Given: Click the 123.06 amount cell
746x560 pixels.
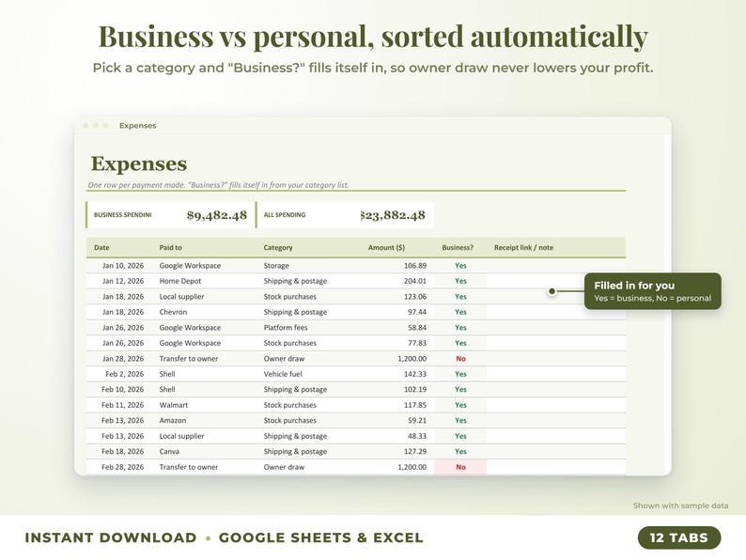Looking at the screenshot, I should tap(415, 296).
